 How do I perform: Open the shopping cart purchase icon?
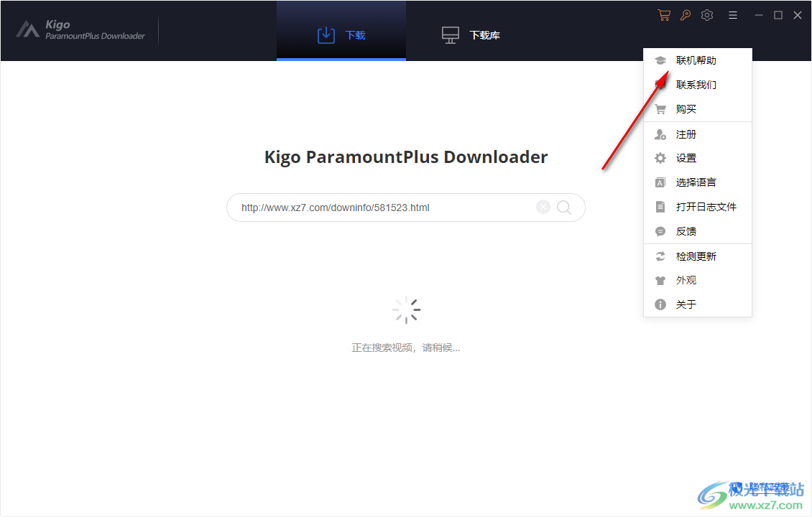click(x=663, y=15)
